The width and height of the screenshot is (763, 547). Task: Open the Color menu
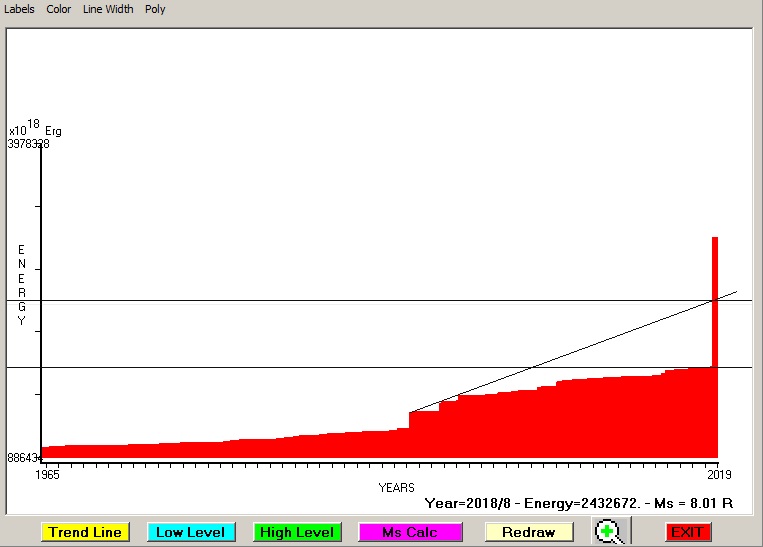click(x=59, y=9)
